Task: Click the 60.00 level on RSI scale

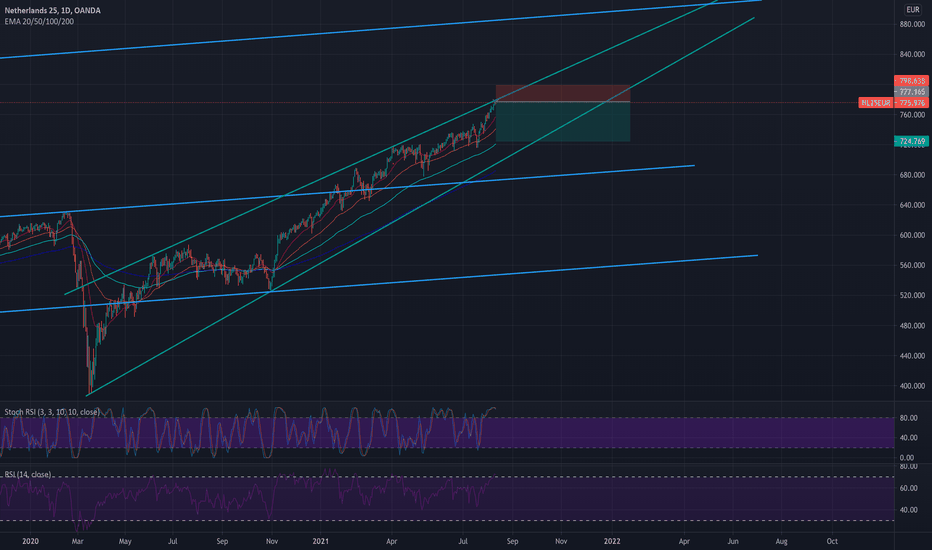Action: [x=907, y=488]
